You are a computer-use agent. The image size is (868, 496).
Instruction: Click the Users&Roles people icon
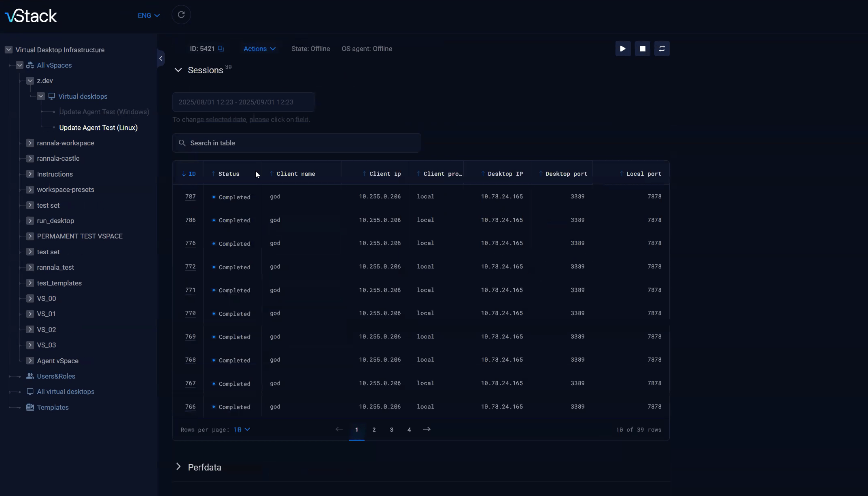pos(30,376)
